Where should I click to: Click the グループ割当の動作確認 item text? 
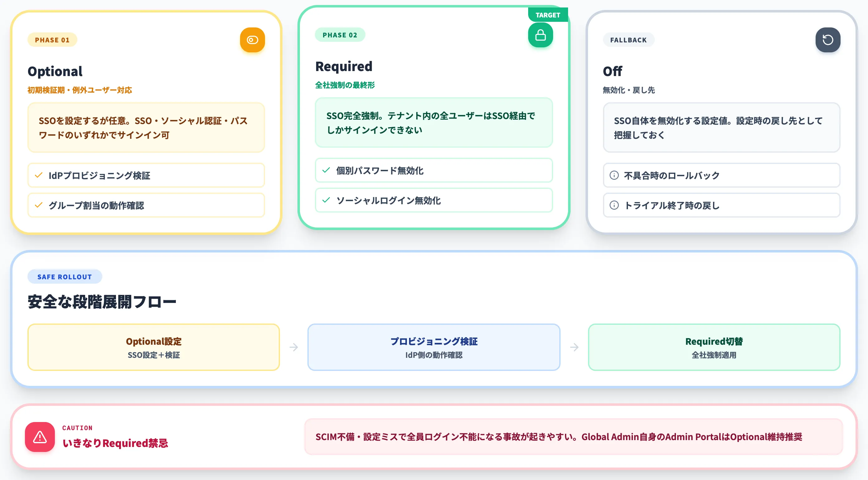coord(96,205)
